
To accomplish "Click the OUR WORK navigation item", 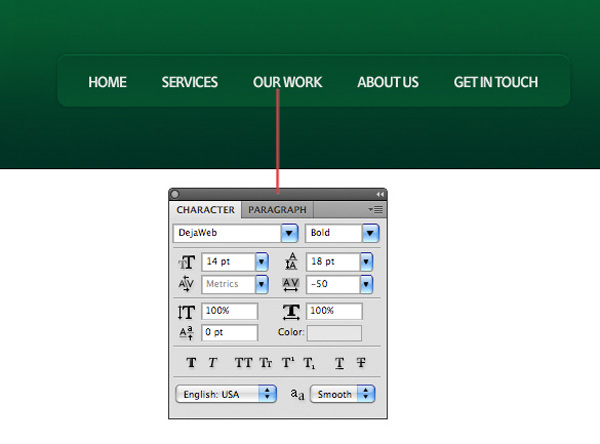I will coord(287,82).
